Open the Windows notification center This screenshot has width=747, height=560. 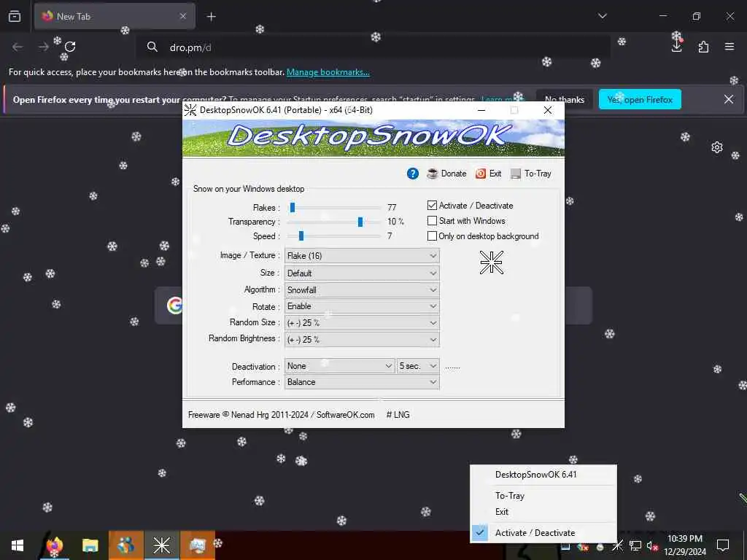[723, 545]
